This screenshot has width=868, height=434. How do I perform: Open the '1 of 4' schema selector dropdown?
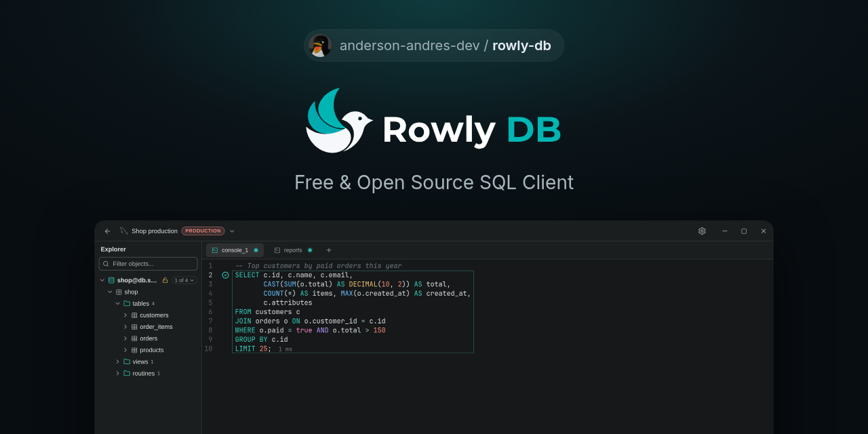click(184, 280)
